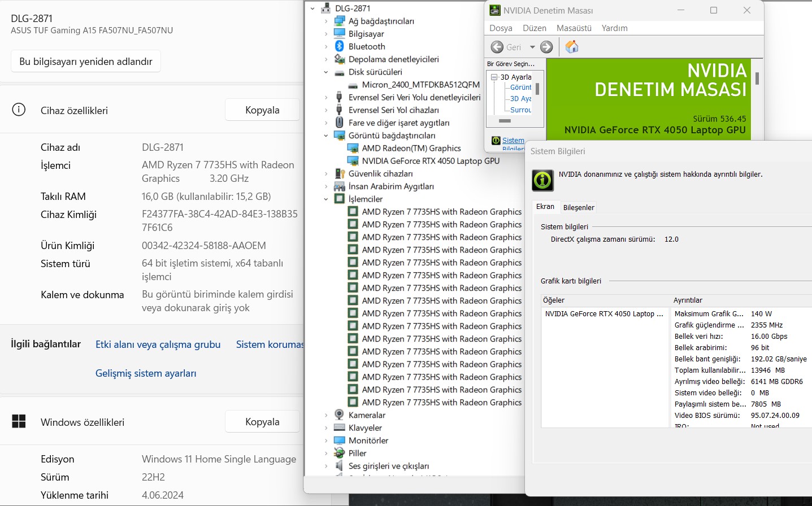Open the back history dropdown arrow
This screenshot has width=812, height=506.
tap(532, 47)
